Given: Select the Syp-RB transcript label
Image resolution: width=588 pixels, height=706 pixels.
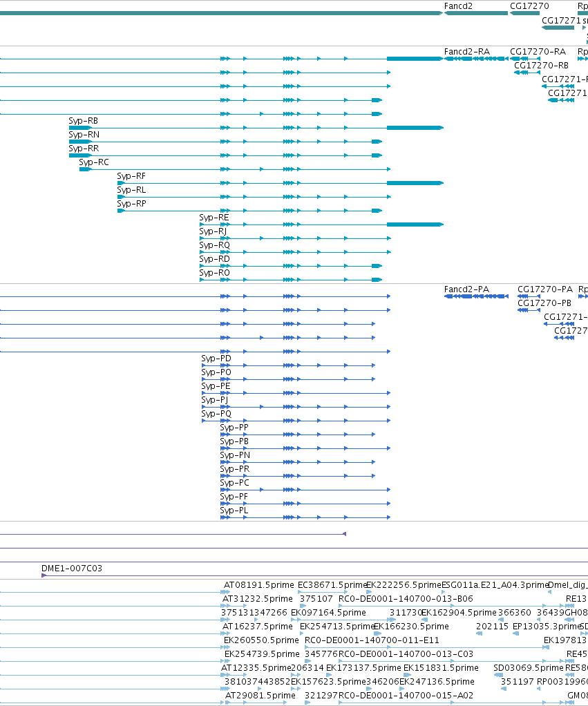Looking at the screenshot, I should [84, 121].
